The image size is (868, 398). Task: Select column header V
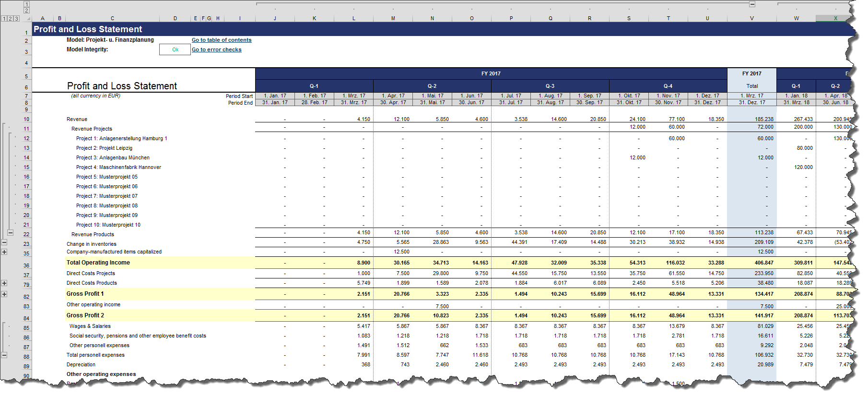click(751, 18)
